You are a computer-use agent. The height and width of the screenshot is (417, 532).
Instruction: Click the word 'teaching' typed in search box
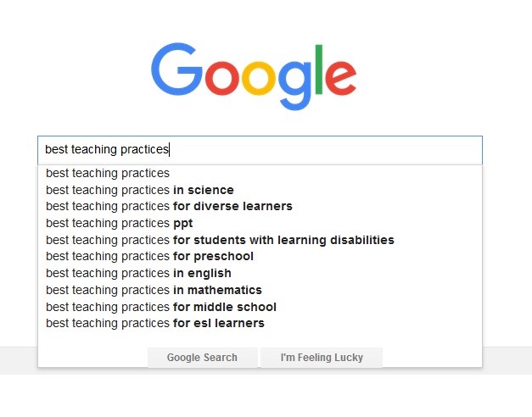(x=95, y=150)
